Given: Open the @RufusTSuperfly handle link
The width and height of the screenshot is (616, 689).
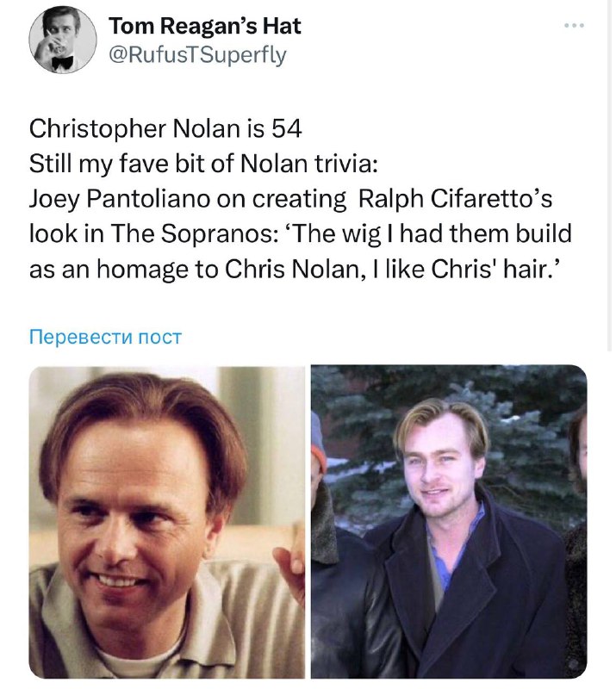Looking at the screenshot, I should coord(197,55).
